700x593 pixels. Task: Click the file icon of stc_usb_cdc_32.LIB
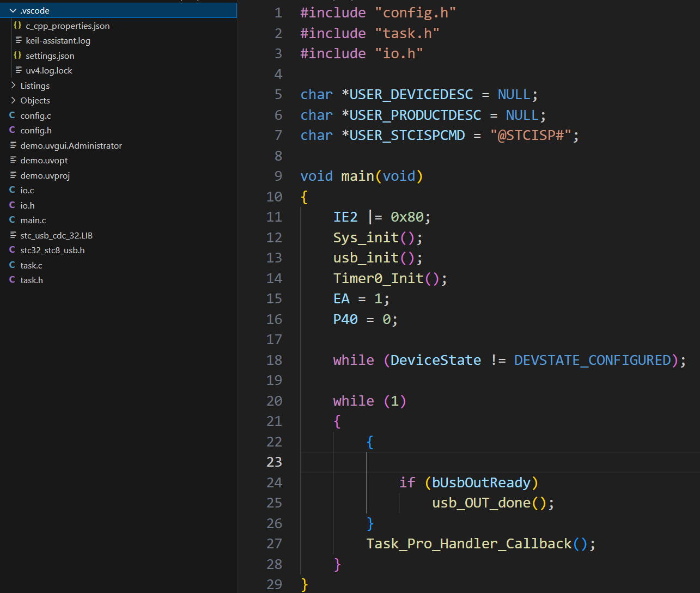point(13,235)
